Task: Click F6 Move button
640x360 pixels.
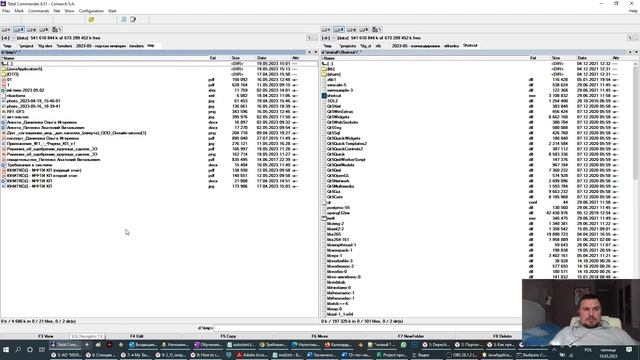Action: point(320,336)
